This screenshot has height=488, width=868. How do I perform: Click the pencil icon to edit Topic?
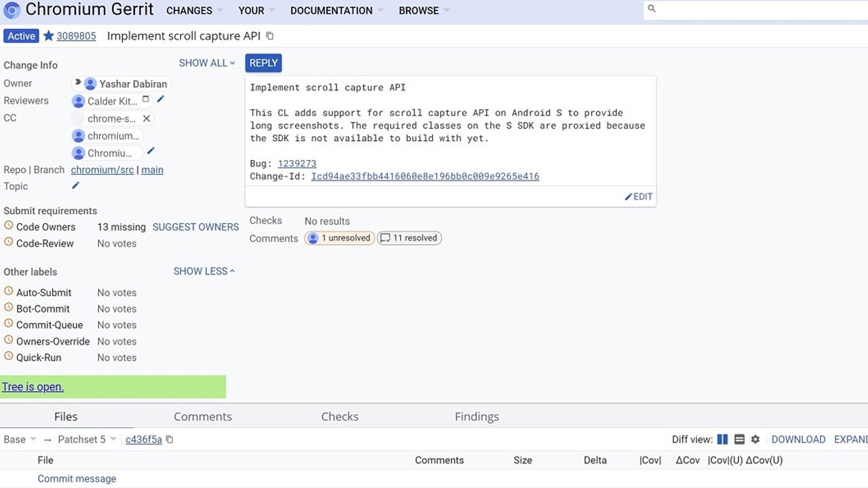tap(75, 185)
